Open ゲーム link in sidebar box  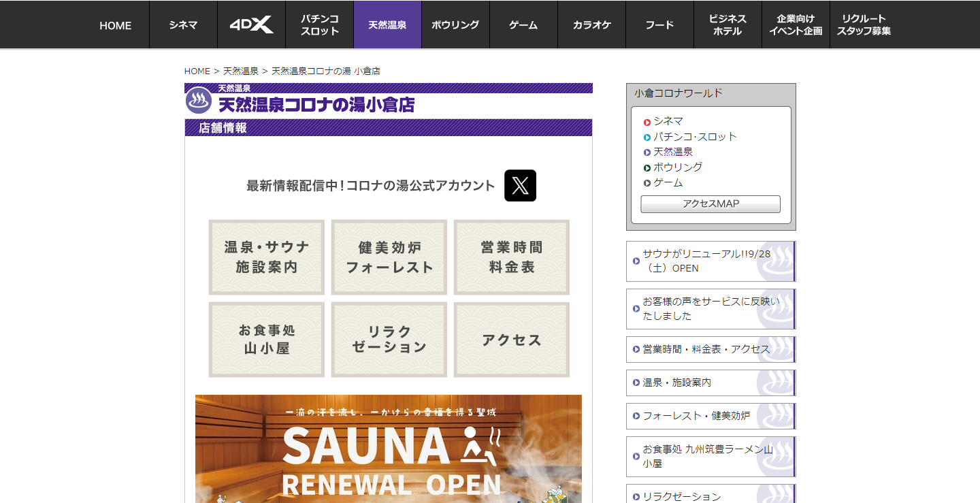click(x=668, y=182)
